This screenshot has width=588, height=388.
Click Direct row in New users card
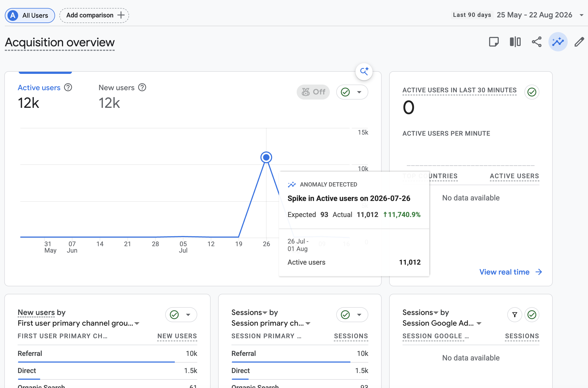(107, 371)
